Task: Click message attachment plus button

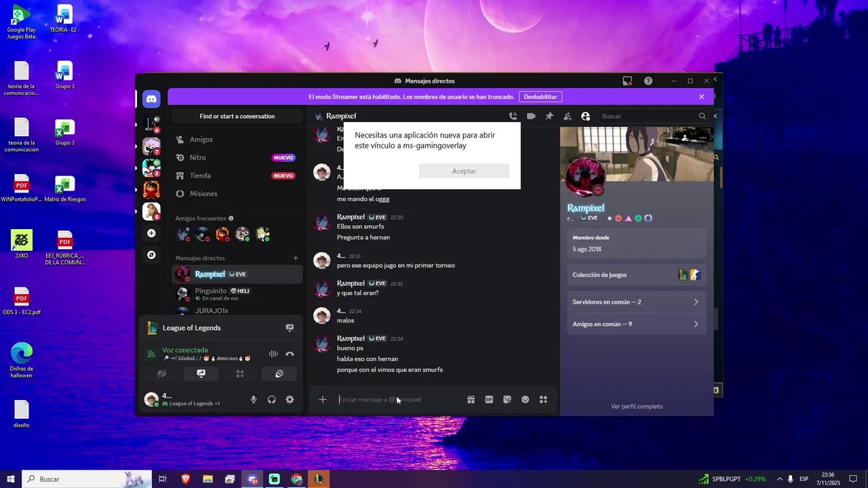Action: pos(323,400)
